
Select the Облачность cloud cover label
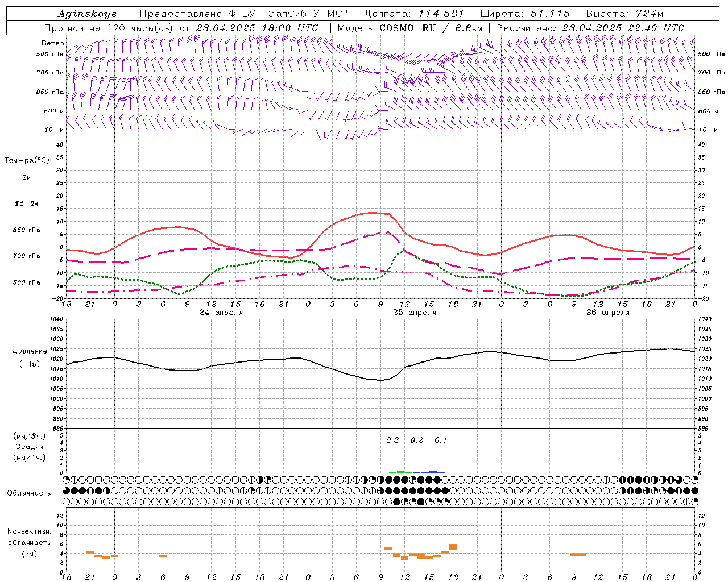29,493
